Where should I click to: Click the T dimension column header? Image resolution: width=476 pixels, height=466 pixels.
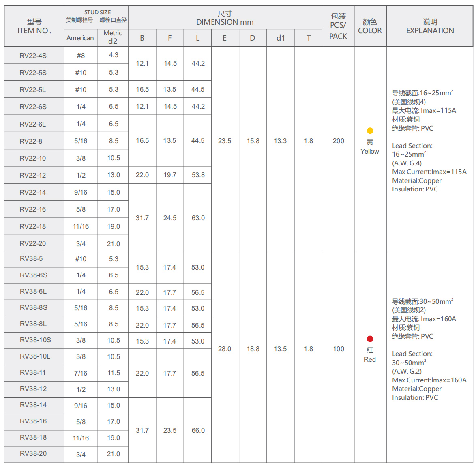point(309,38)
